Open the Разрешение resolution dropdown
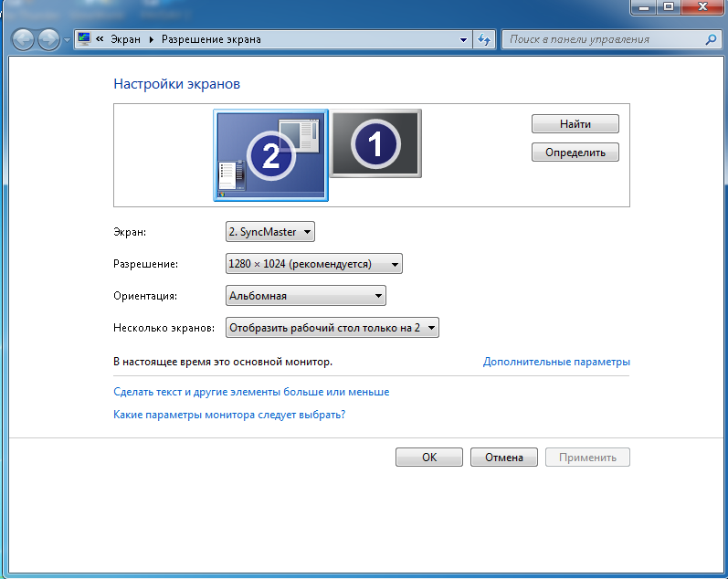The width and height of the screenshot is (728, 579). (x=314, y=264)
